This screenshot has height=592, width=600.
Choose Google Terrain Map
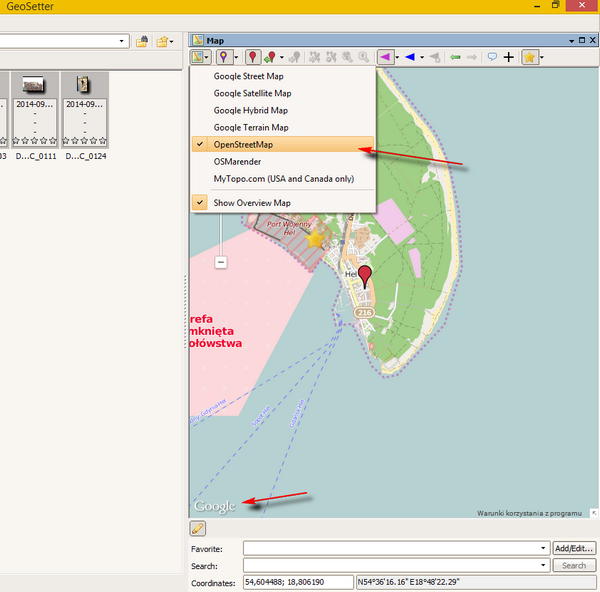tap(282, 127)
